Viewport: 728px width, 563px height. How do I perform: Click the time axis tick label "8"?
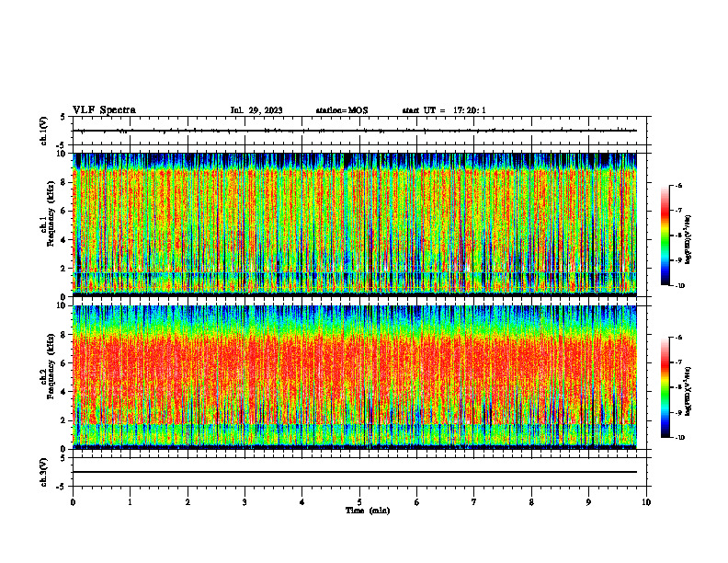[x=531, y=502]
